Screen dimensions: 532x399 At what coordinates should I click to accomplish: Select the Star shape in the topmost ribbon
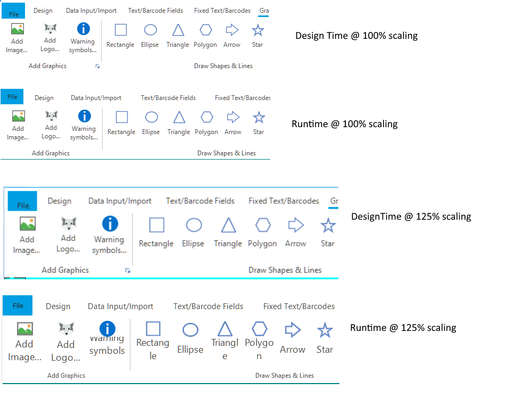pyautogui.click(x=257, y=35)
